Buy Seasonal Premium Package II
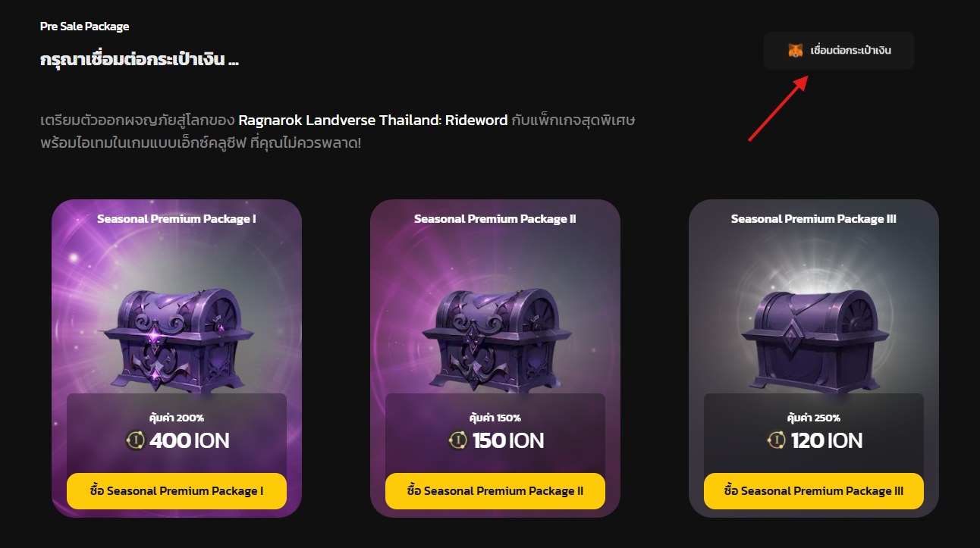 (495, 491)
